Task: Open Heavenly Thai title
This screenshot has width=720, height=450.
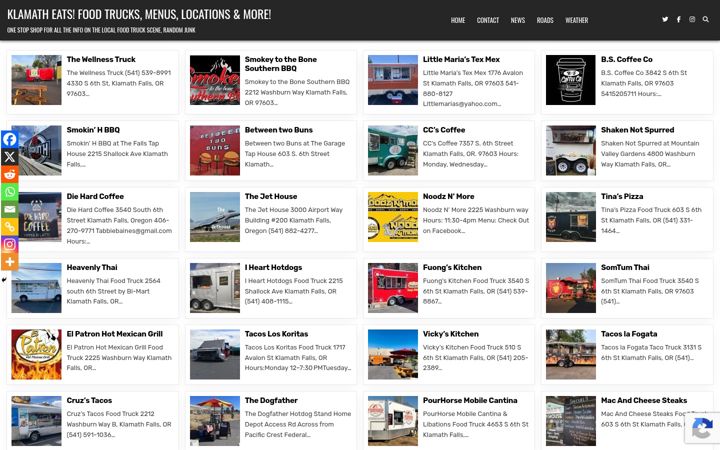Action: [x=92, y=267]
